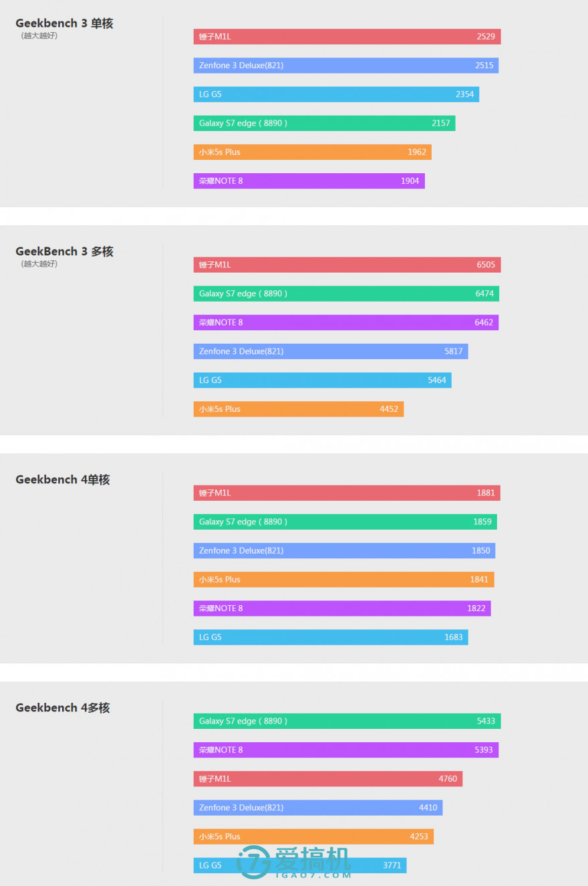Click the IGAO7.COM watermark text
This screenshot has height=886, width=588.
313,875
